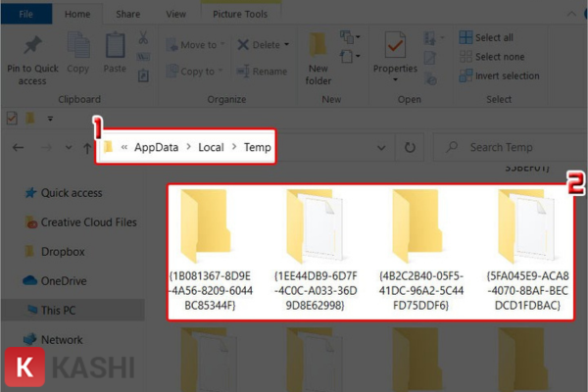Click the Copy path icon
This screenshot has width=588, height=392.
click(143, 57)
